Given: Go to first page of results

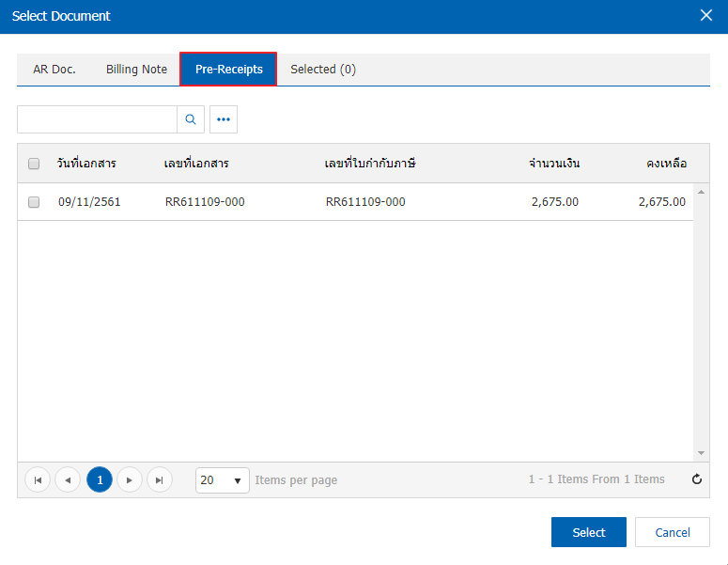Looking at the screenshot, I should (38, 480).
